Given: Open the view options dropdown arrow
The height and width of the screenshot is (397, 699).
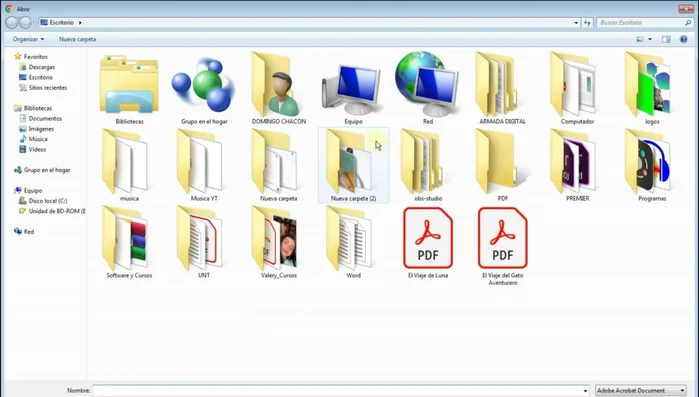Looking at the screenshot, I should coord(650,39).
